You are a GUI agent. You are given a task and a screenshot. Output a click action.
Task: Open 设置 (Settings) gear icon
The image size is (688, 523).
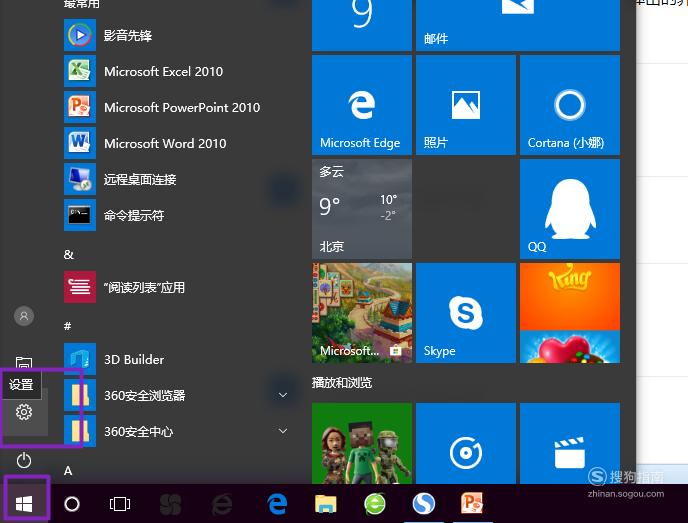(x=24, y=412)
